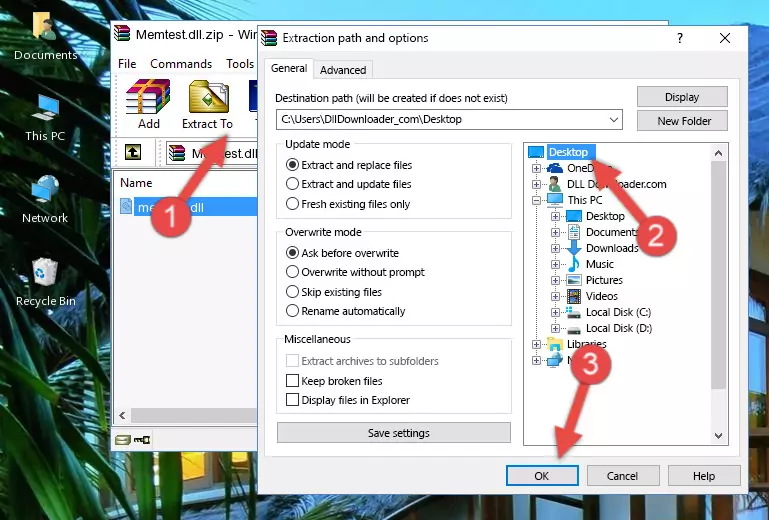Click the DLL Downloader.com user icon
Viewport: 769px width, 520px height.
pyautogui.click(x=555, y=184)
